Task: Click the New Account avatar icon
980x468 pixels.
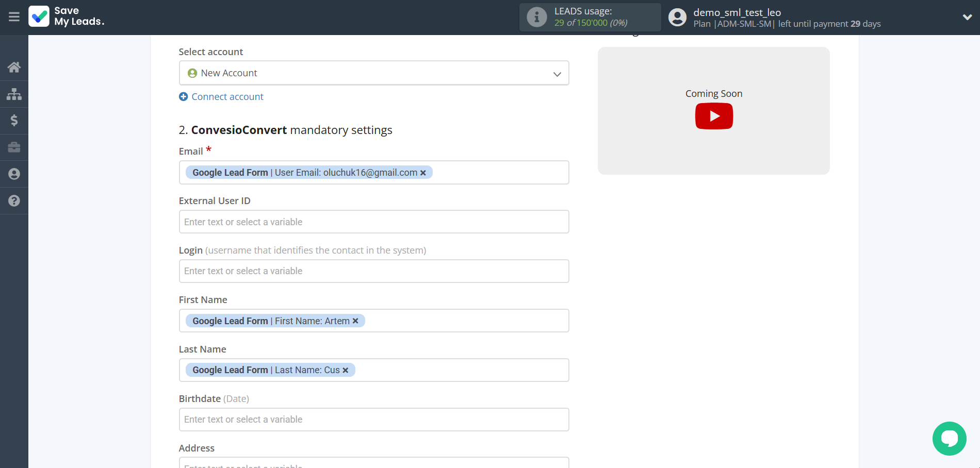Action: [x=192, y=73]
